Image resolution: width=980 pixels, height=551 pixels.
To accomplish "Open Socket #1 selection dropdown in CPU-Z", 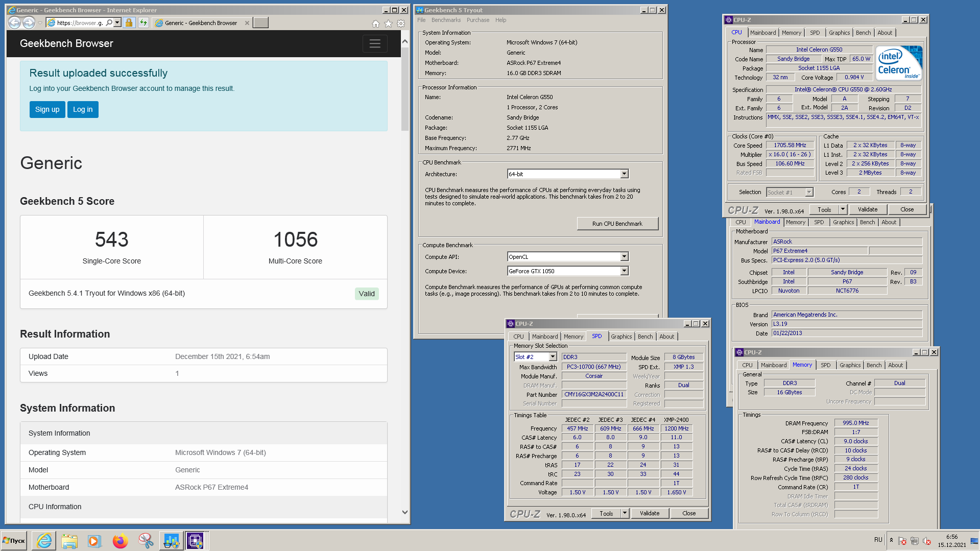I will (x=809, y=192).
